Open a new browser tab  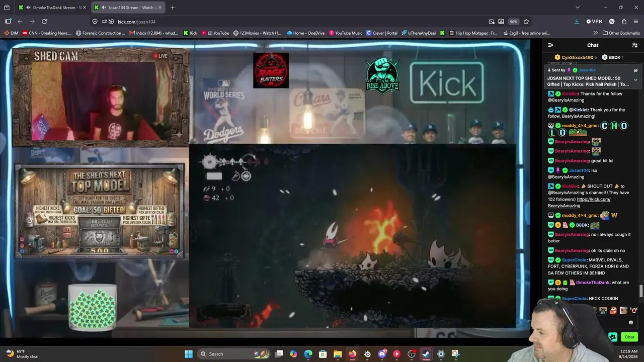click(x=173, y=8)
